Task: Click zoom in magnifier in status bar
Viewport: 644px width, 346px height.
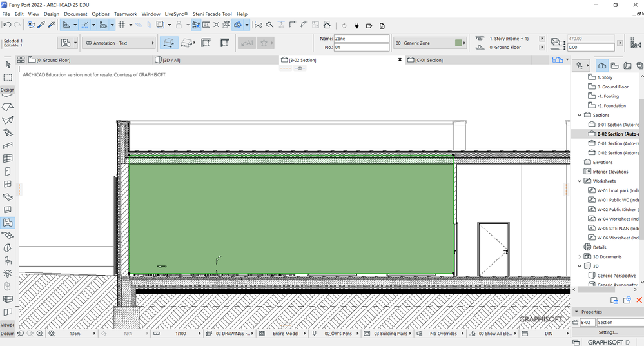Action: 40,334
